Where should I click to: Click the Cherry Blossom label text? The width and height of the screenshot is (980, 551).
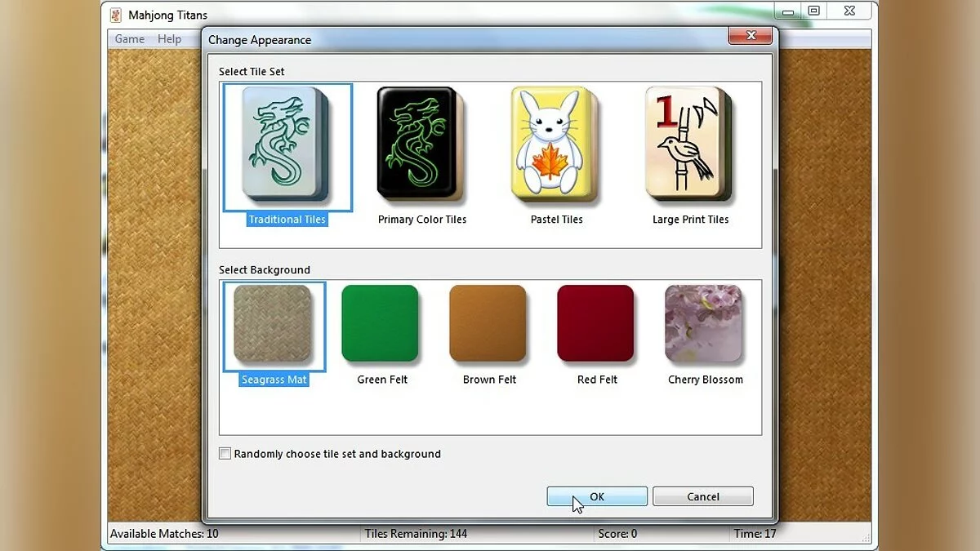(x=706, y=380)
